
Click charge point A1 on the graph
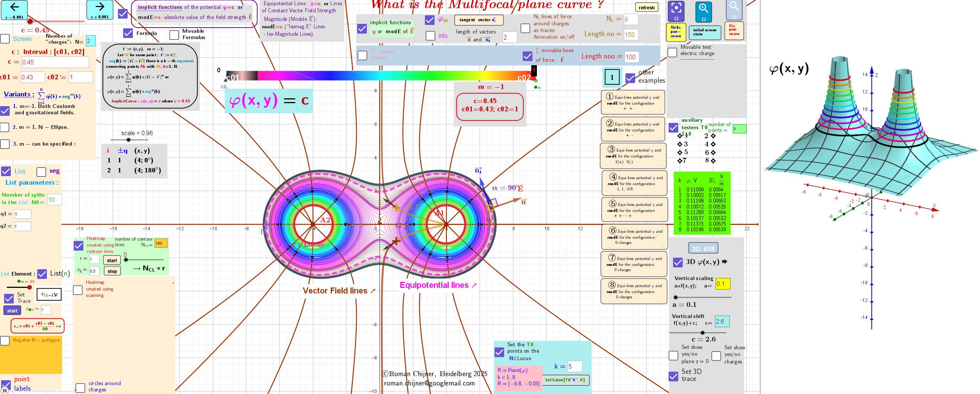446,225
